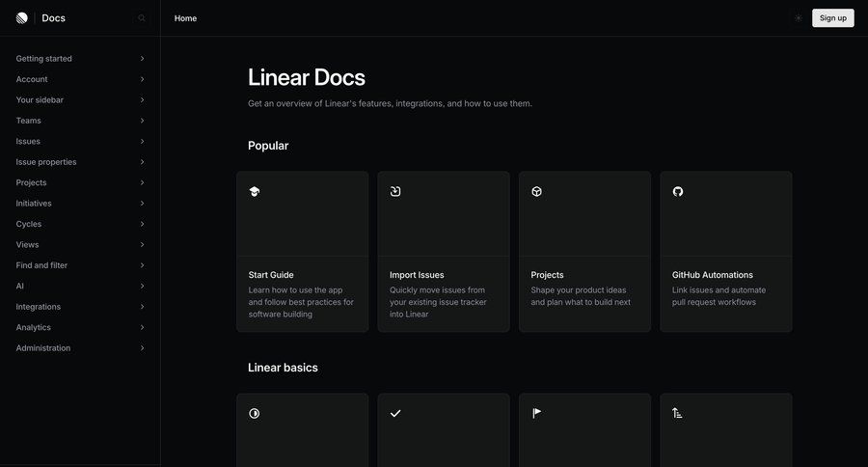The height and width of the screenshot is (467, 868).
Task: Click the graduation cap Start Guide icon
Action: (254, 192)
